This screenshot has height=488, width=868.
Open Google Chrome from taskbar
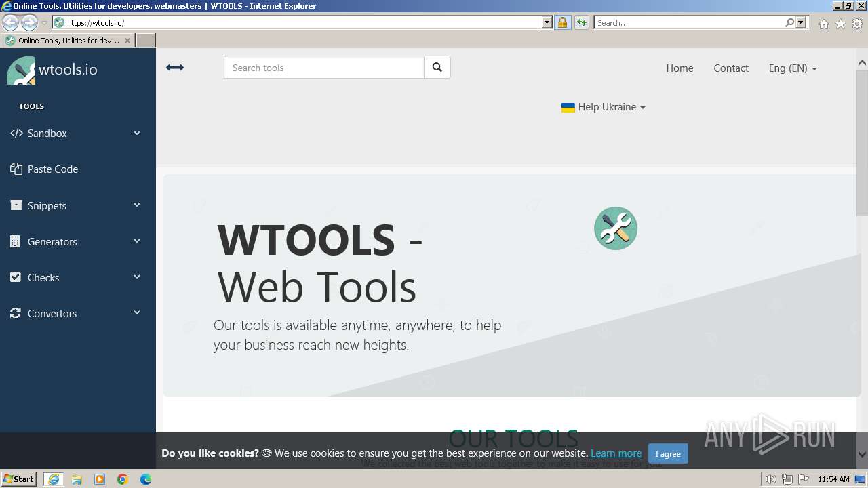[x=123, y=479]
